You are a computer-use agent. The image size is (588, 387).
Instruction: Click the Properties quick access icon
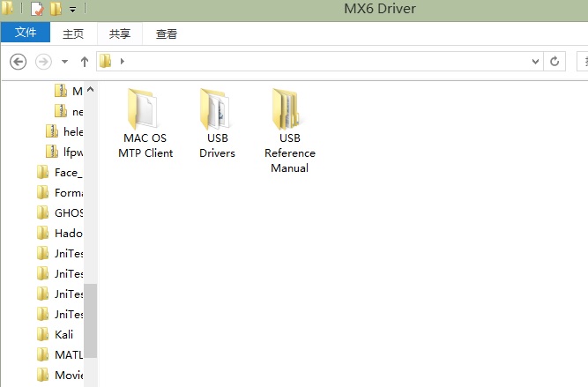click(37, 9)
